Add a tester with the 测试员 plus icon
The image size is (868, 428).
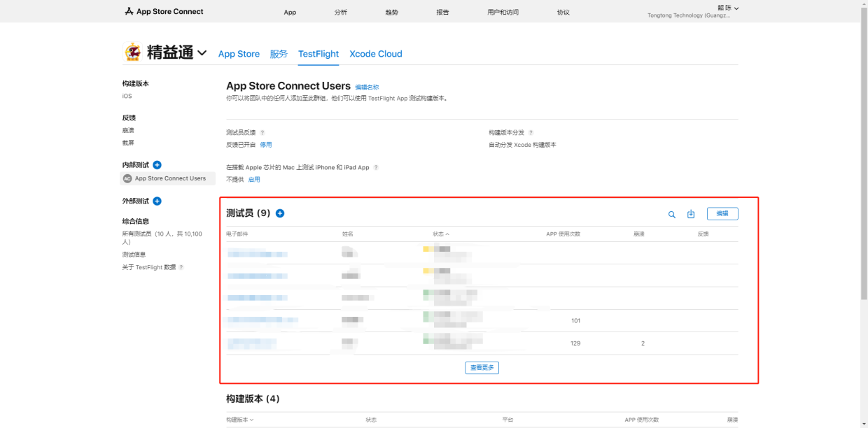(x=280, y=213)
